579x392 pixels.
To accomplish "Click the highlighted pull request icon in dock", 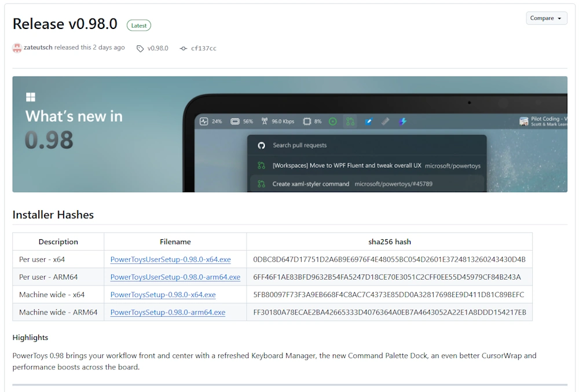I will (x=350, y=122).
